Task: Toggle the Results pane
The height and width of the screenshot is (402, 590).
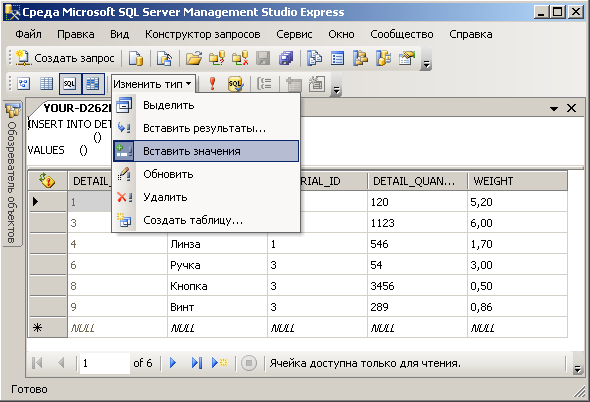Action: 93,84
